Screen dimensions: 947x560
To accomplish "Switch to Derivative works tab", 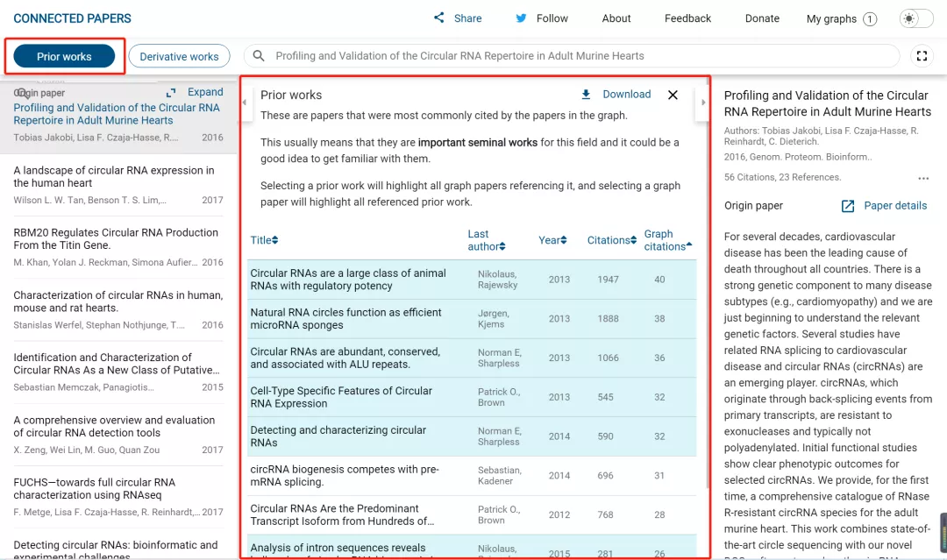I will (179, 57).
